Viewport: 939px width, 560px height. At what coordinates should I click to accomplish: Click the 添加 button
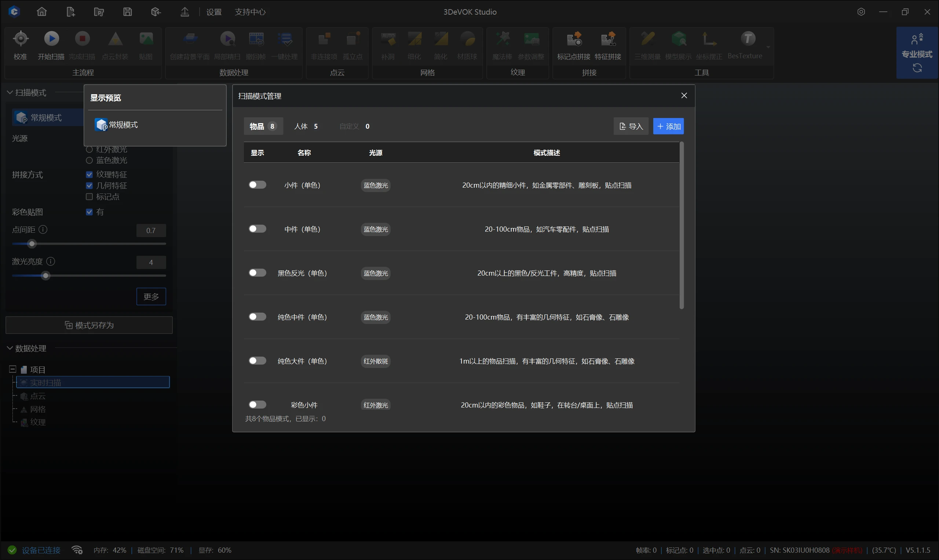(x=668, y=126)
